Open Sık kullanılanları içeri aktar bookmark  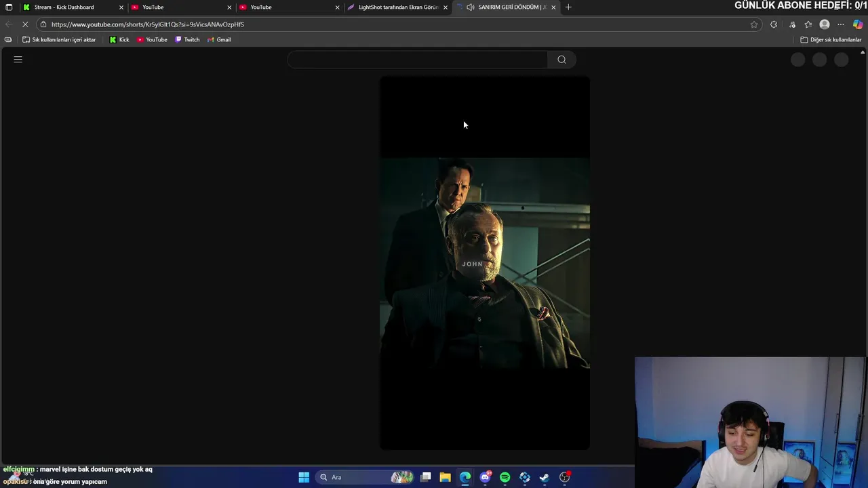tap(59, 39)
